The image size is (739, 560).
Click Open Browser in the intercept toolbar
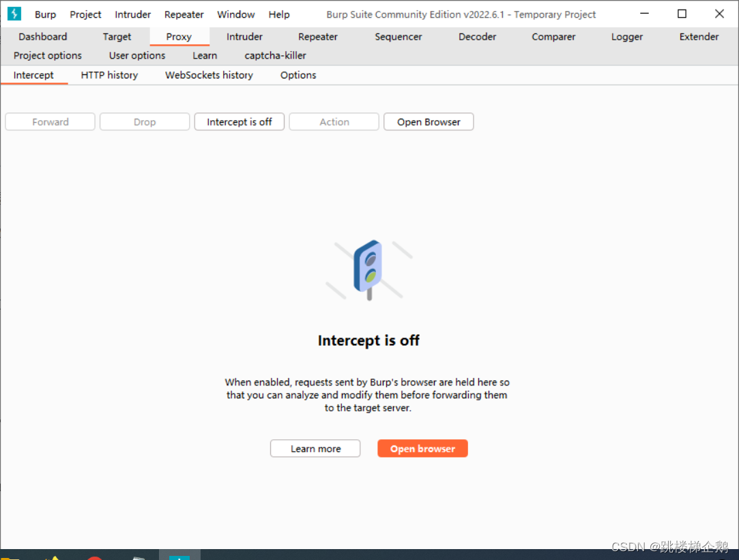click(429, 122)
